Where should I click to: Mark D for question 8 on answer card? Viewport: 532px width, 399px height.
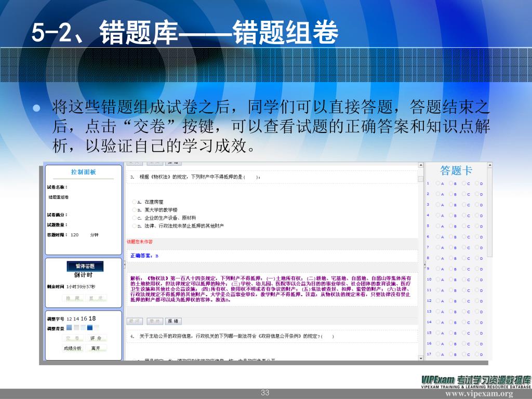[x=477, y=258]
